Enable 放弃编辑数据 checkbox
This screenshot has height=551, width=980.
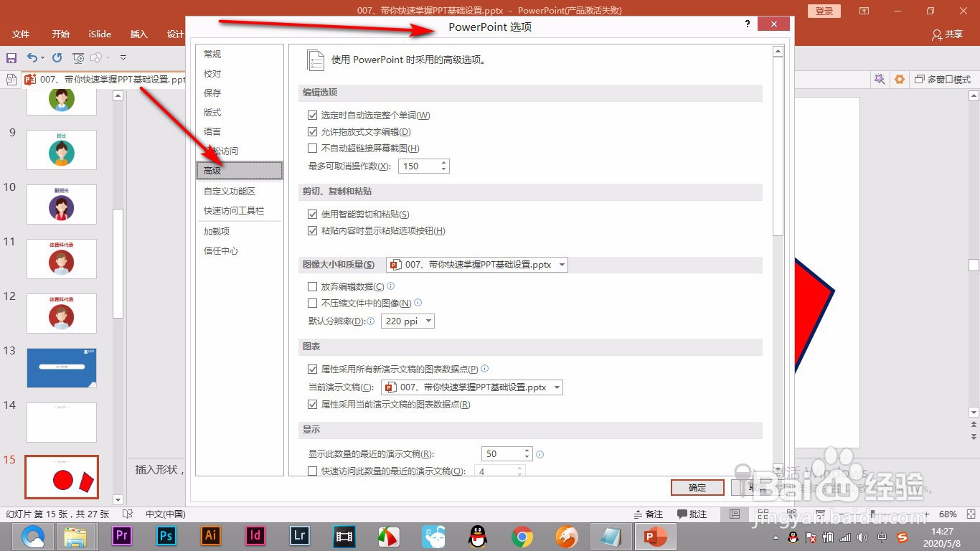pyautogui.click(x=312, y=286)
